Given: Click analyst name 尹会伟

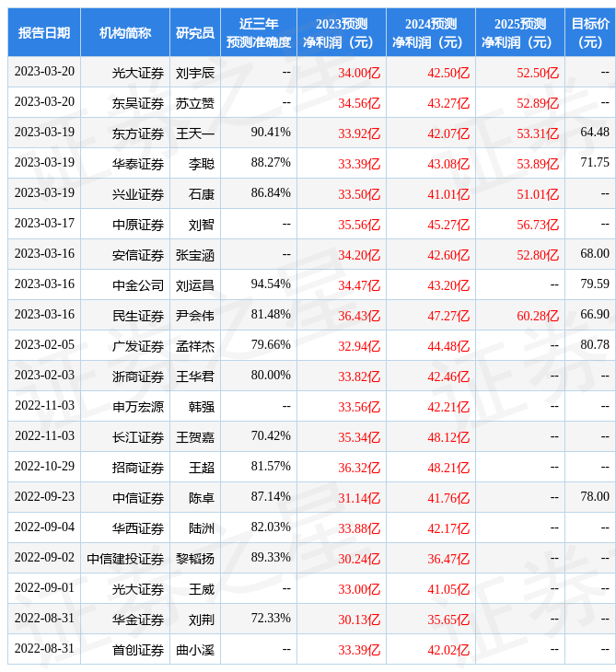Looking at the screenshot, I should (x=195, y=315).
